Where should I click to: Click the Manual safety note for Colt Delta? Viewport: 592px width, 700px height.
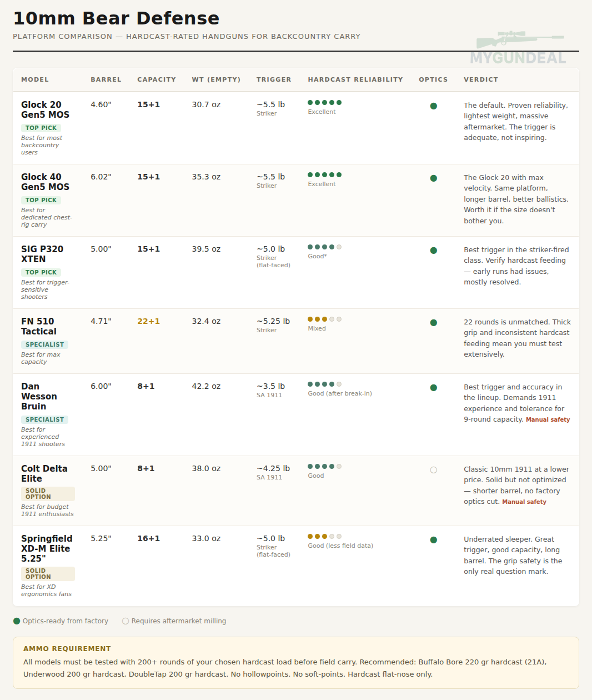click(524, 502)
